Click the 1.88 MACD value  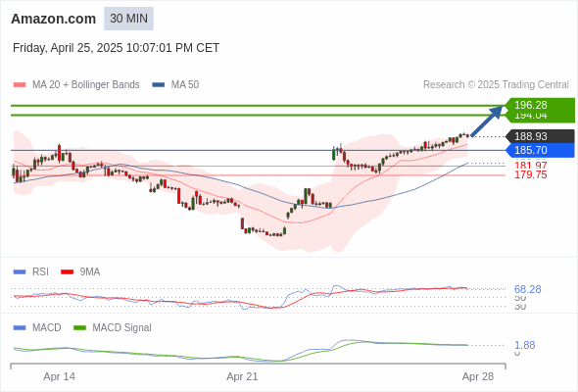tap(524, 346)
